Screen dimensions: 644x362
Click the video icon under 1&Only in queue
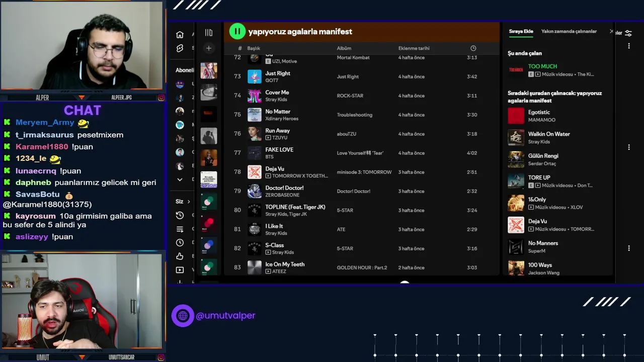tap(531, 207)
